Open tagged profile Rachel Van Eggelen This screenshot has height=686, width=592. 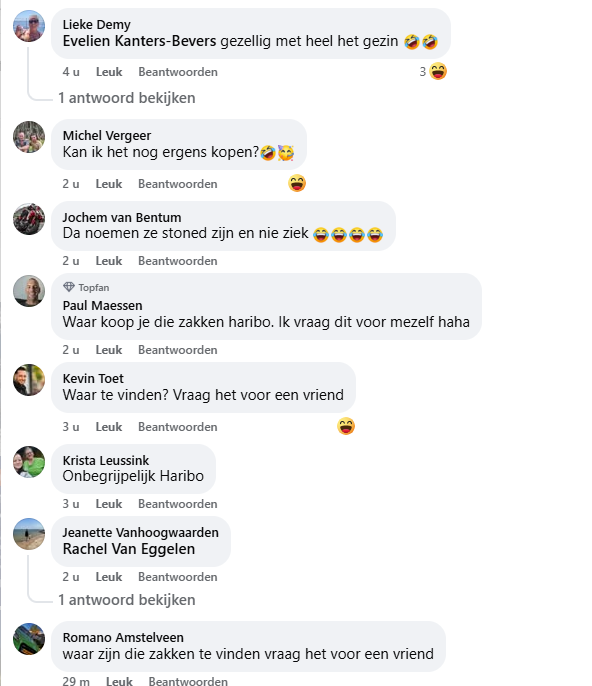[x=129, y=549]
